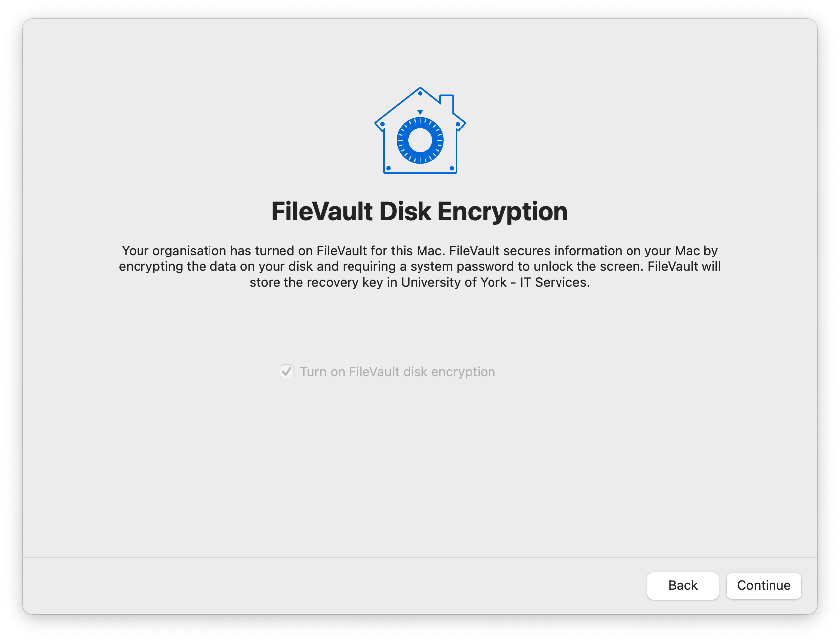This screenshot has height=641, width=840.
Task: Click the left eave dot on the house icon
Action: 382,124
